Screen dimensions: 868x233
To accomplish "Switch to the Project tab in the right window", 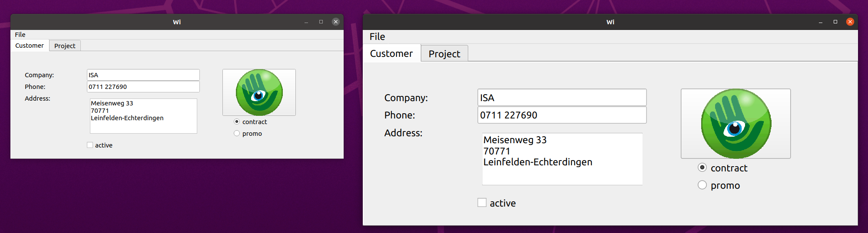I will (x=444, y=53).
